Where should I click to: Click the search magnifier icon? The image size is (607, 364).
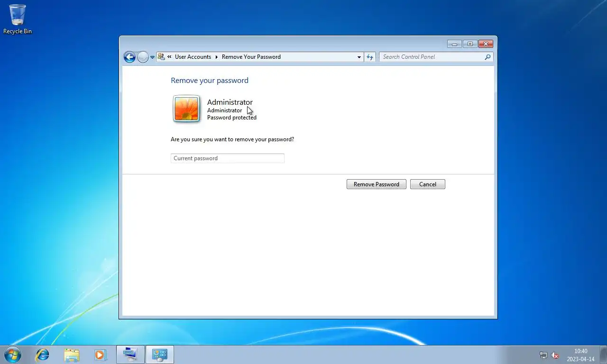click(x=487, y=57)
